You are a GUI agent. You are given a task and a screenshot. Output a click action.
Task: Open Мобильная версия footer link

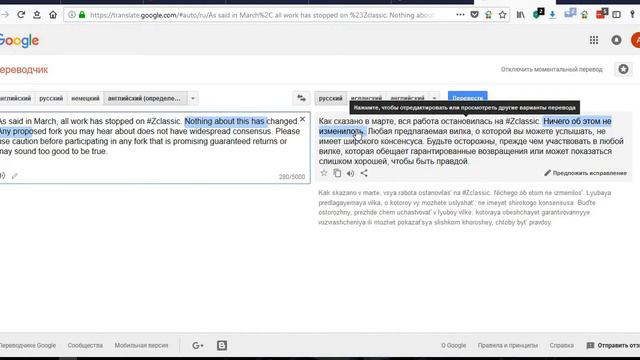point(141,345)
